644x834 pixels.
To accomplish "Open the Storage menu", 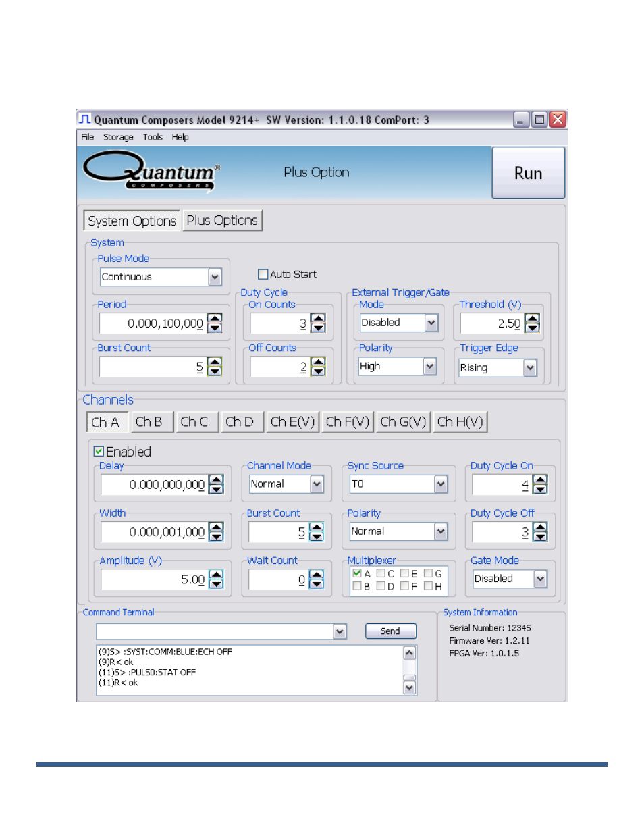I will pos(118,137).
